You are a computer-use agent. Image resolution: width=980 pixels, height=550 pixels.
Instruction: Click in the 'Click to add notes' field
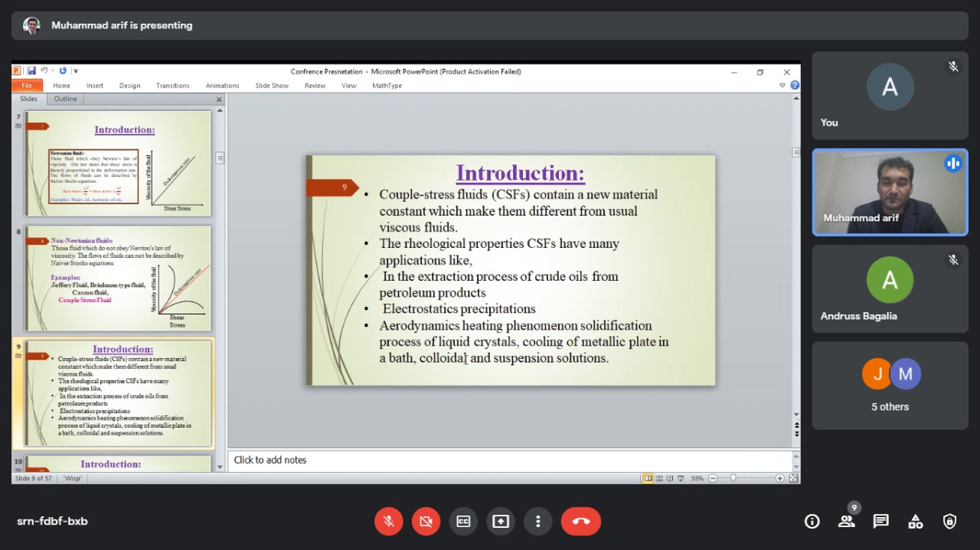pos(510,461)
